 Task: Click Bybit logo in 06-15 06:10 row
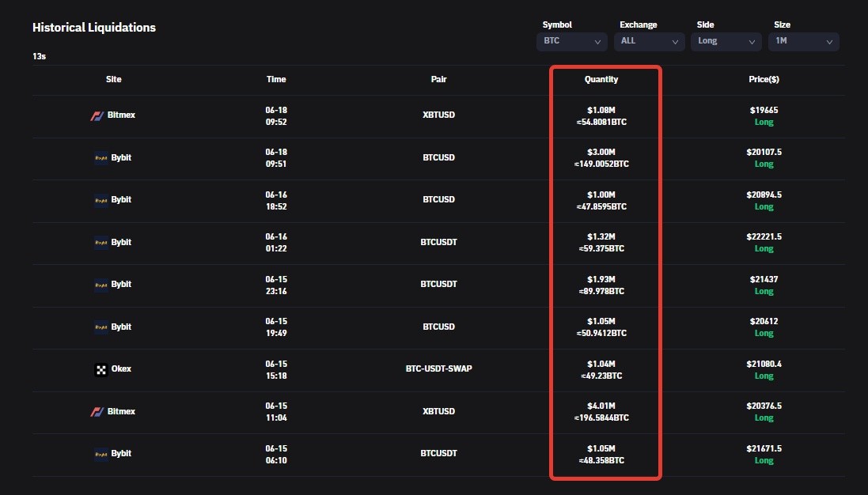coord(100,454)
